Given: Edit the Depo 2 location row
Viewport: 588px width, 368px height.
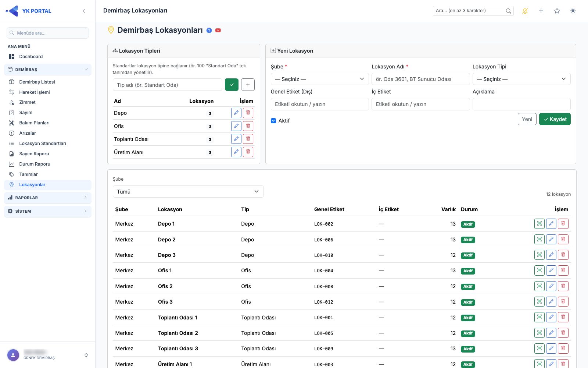Looking at the screenshot, I should click(x=551, y=240).
